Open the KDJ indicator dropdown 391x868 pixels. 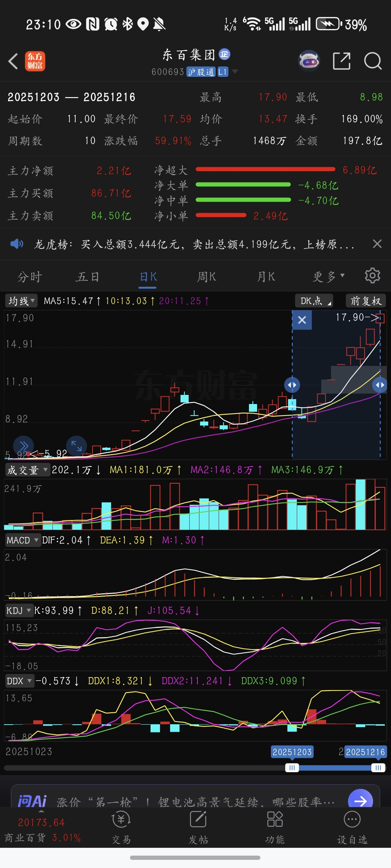[x=19, y=611]
